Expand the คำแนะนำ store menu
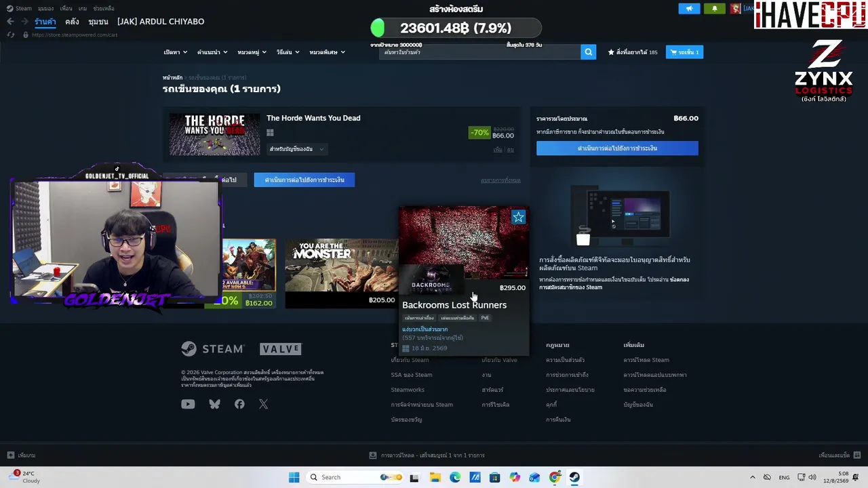The width and height of the screenshot is (868, 488). point(212,52)
